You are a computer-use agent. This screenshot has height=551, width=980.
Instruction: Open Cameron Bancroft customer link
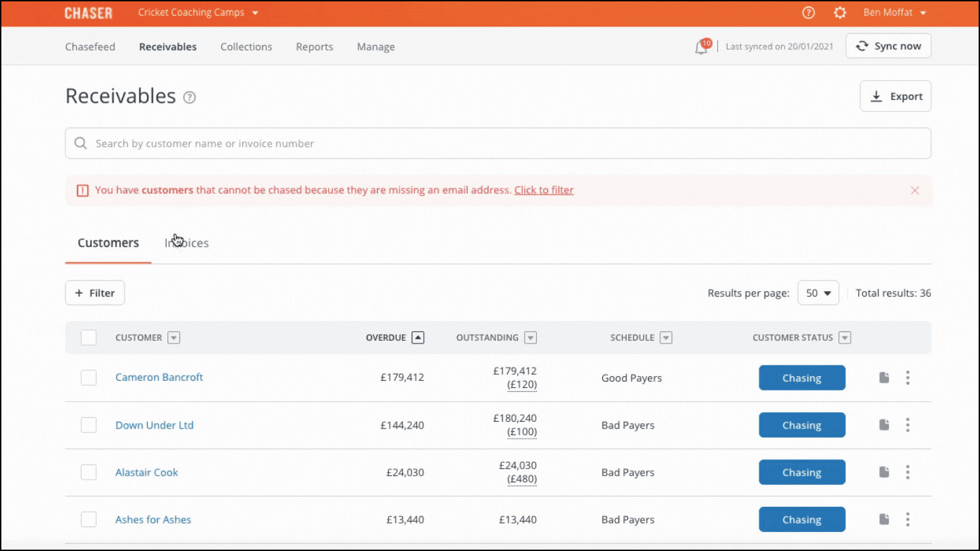coord(159,378)
